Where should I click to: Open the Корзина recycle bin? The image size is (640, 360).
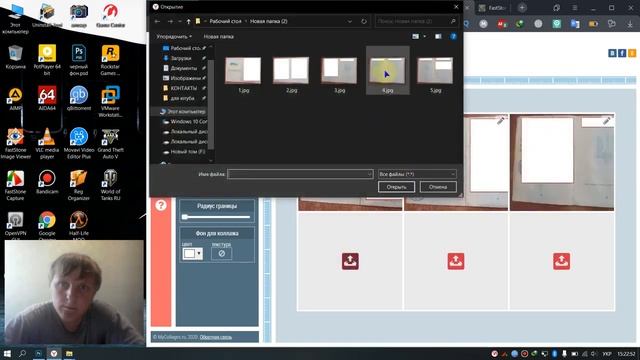(16, 57)
